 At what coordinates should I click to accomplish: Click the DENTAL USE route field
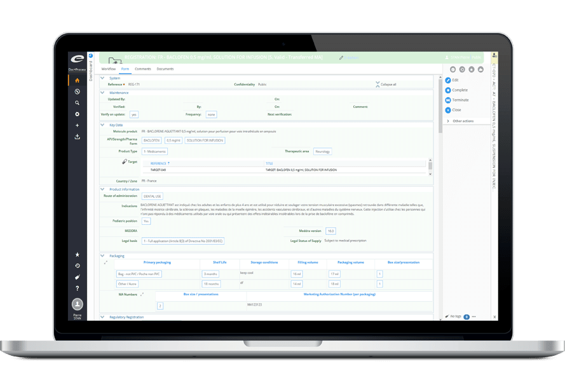[x=153, y=196]
